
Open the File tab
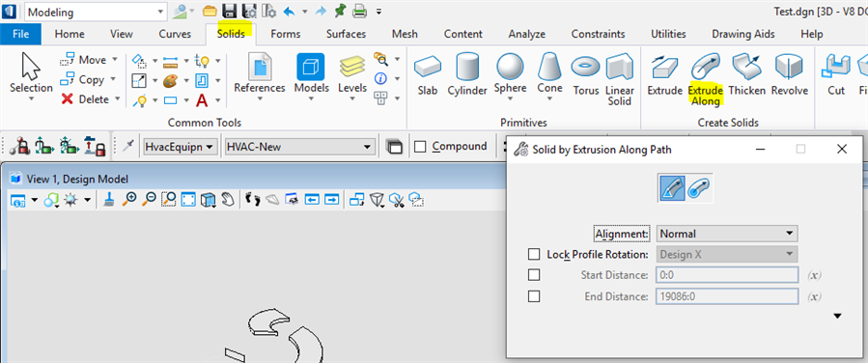coord(20,34)
